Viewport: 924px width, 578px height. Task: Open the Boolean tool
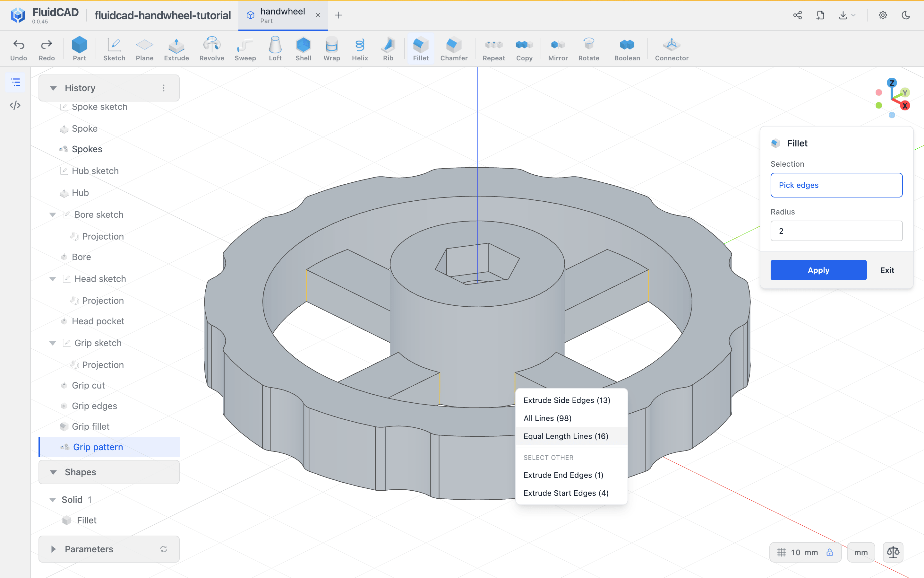[x=627, y=49]
